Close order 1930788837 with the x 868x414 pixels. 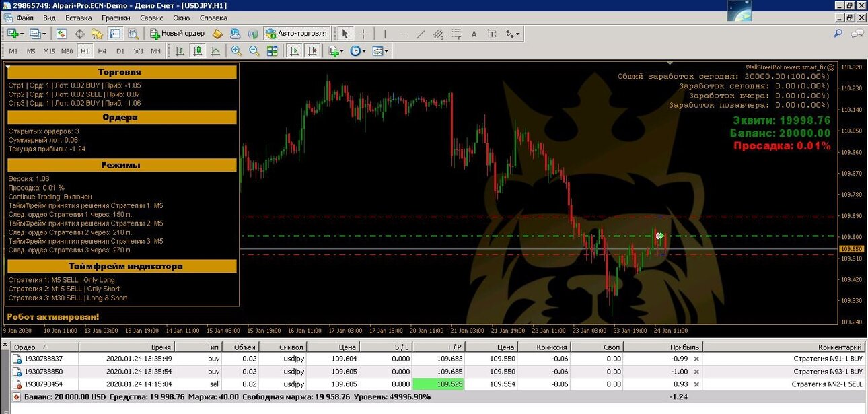point(696,359)
